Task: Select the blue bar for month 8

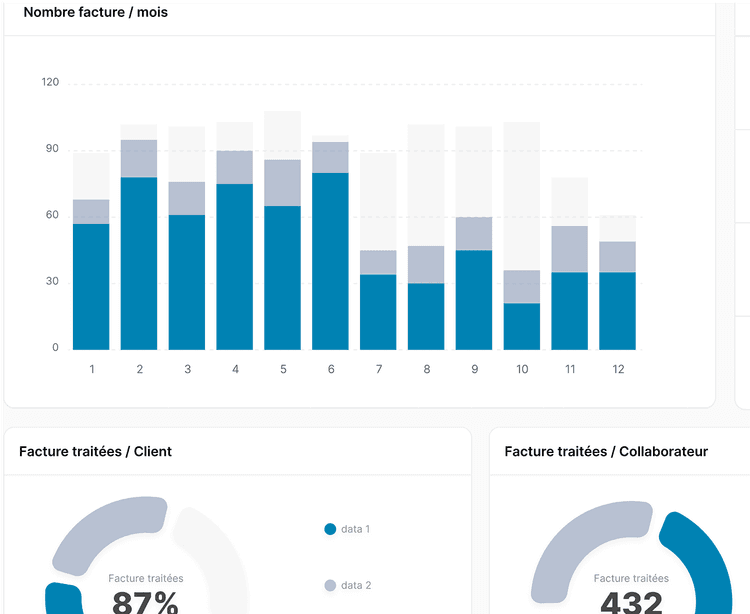Action: 426,317
